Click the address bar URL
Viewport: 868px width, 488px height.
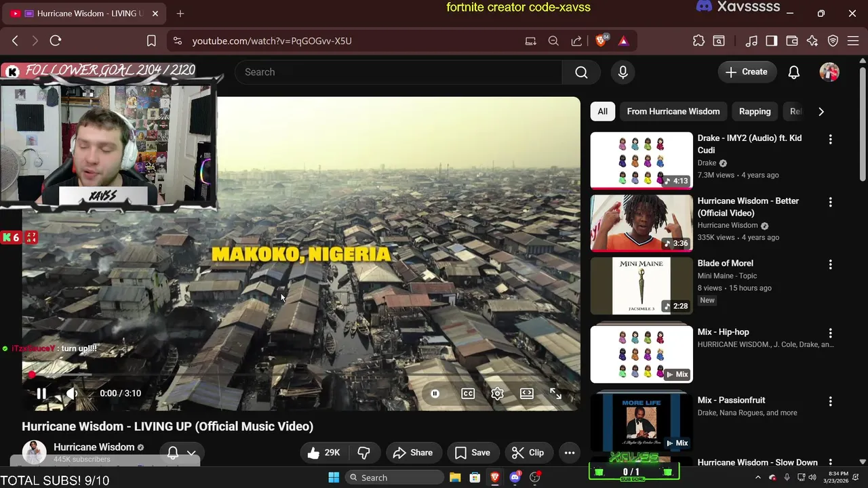[272, 41]
